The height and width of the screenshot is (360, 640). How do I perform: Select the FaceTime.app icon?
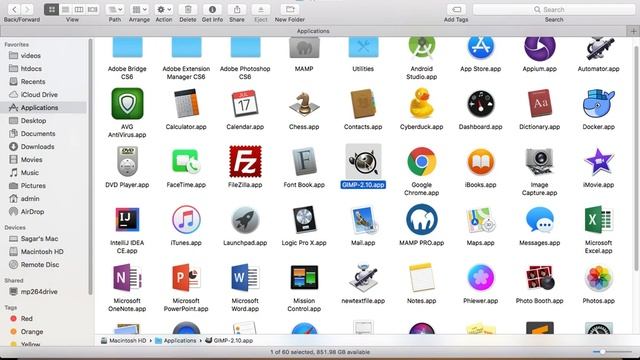pyautogui.click(x=186, y=162)
